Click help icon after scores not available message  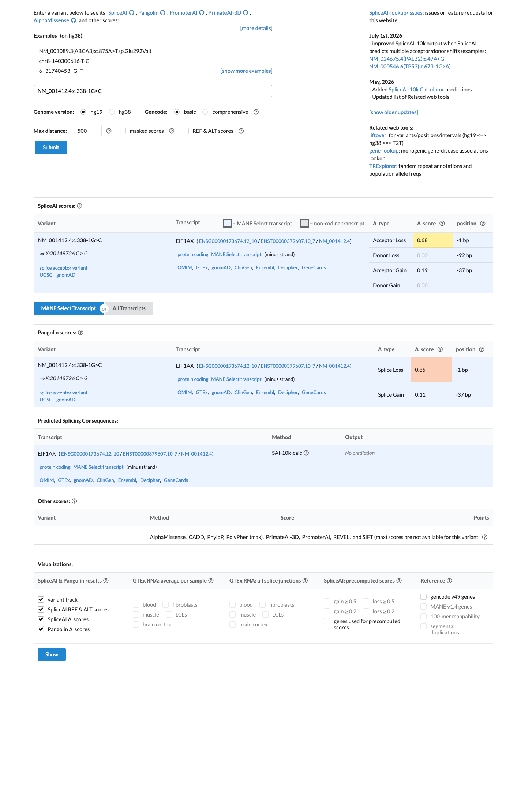(x=485, y=537)
